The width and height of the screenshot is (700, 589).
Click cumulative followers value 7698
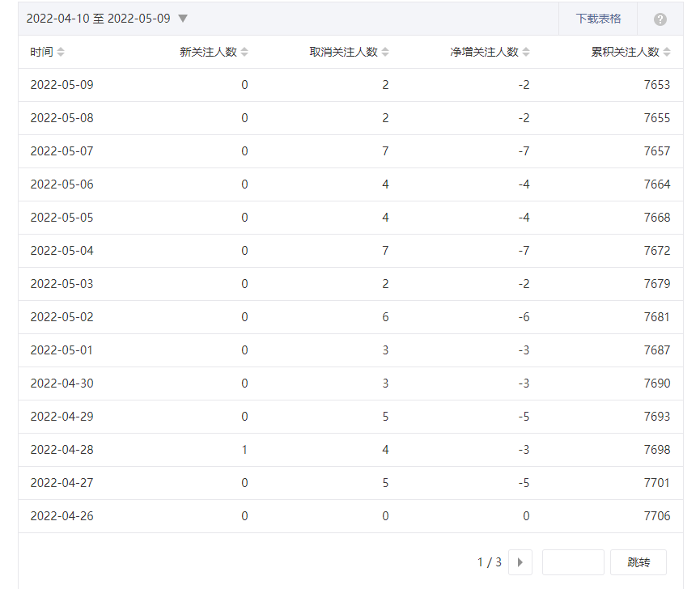(x=656, y=450)
